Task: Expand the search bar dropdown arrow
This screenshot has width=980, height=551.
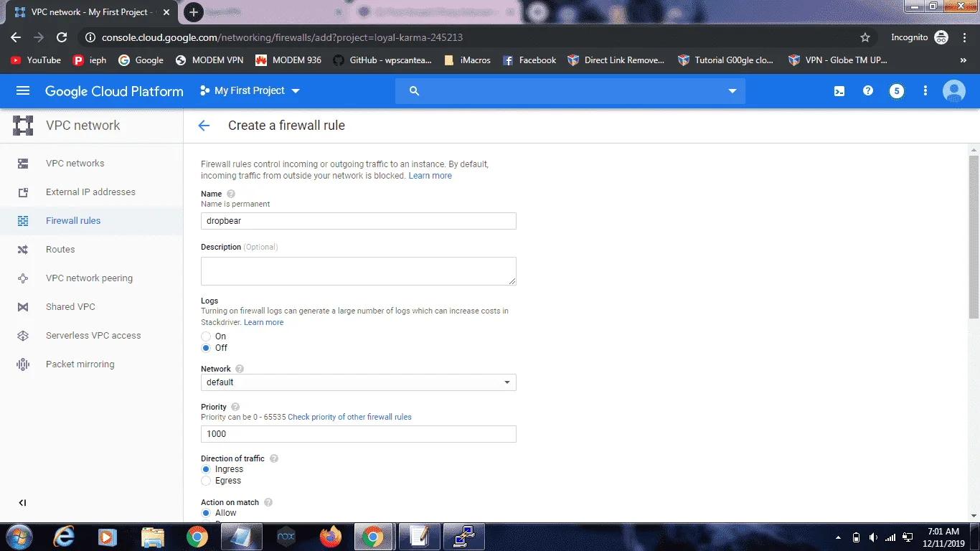Action: pos(732,91)
